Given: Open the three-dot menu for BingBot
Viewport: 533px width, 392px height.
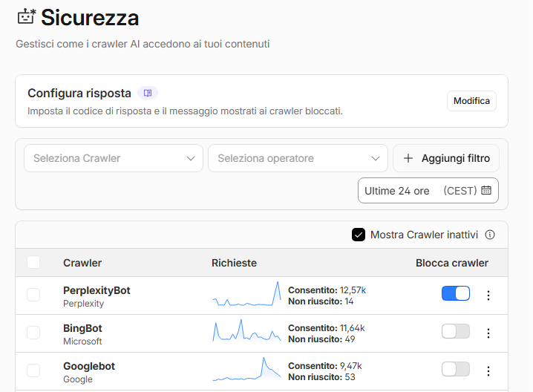Looking at the screenshot, I should pyautogui.click(x=488, y=333).
